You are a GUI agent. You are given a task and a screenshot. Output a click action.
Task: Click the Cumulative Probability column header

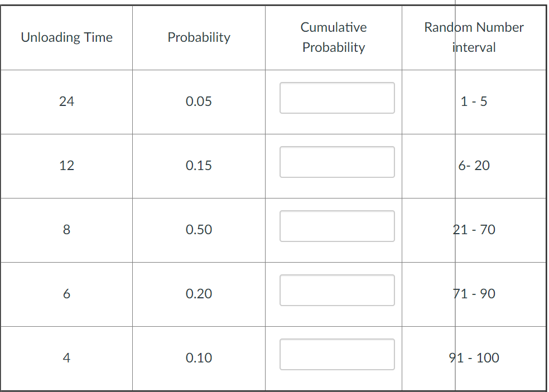tap(333, 37)
